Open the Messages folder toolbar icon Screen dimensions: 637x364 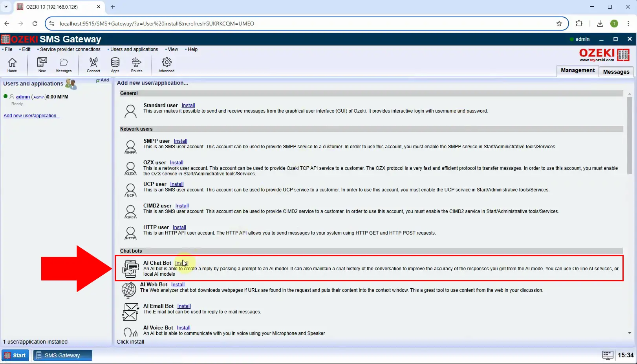click(64, 65)
